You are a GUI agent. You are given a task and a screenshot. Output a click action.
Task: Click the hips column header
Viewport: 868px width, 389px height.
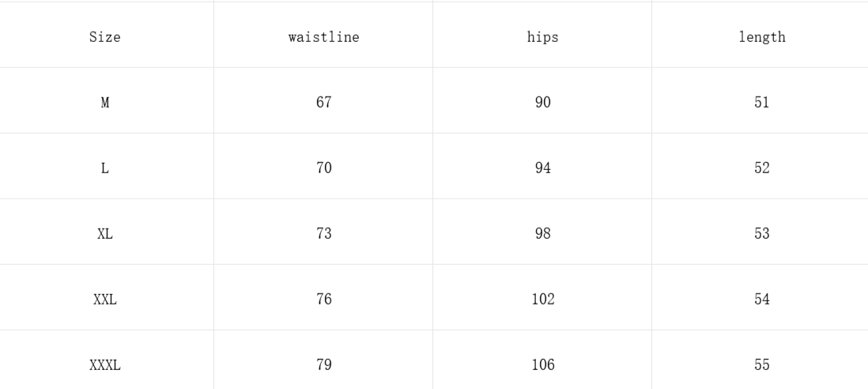[542, 37]
